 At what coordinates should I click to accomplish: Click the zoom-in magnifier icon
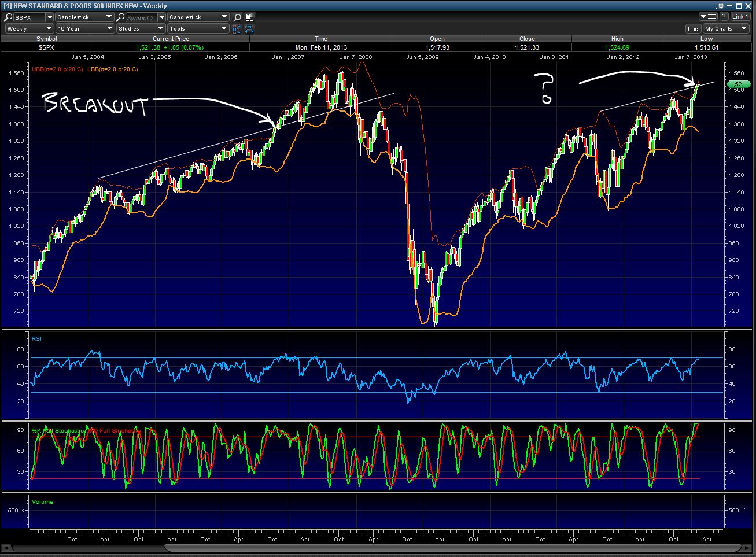point(237,17)
